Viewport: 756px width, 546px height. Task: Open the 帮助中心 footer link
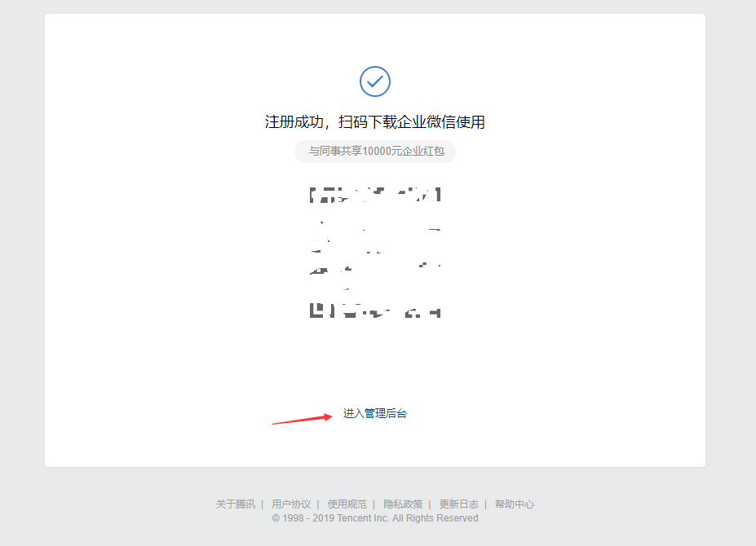[x=515, y=504]
